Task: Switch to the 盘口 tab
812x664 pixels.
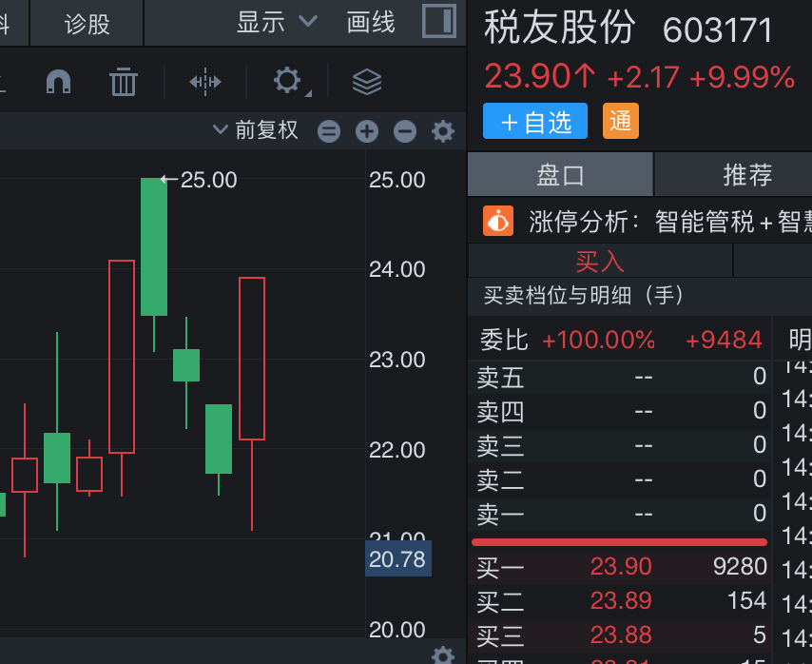Action: tap(560, 175)
